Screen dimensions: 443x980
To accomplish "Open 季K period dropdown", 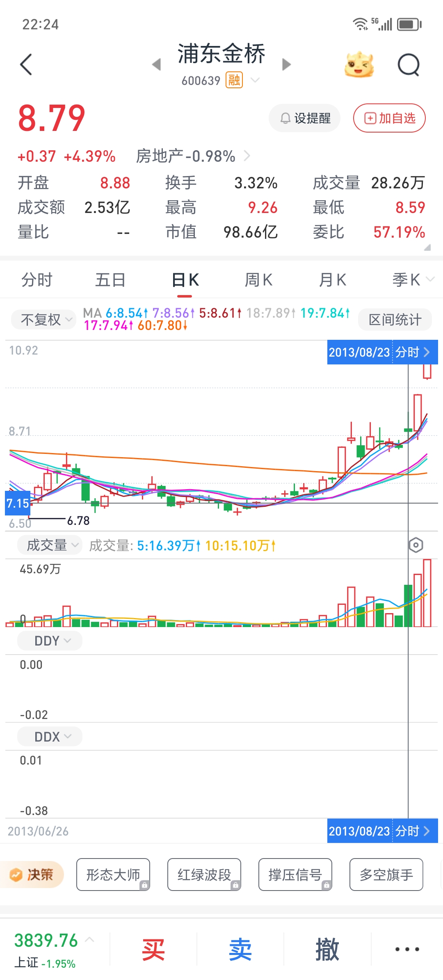I will [x=413, y=280].
